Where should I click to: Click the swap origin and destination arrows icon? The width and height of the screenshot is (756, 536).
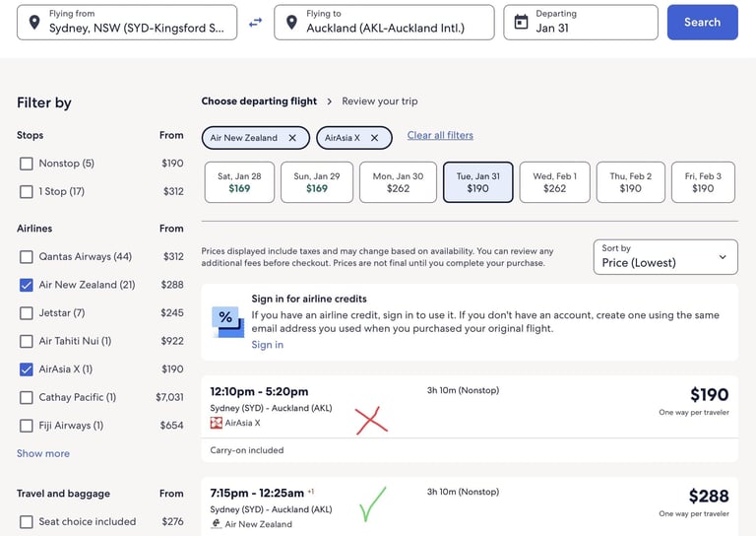255,23
